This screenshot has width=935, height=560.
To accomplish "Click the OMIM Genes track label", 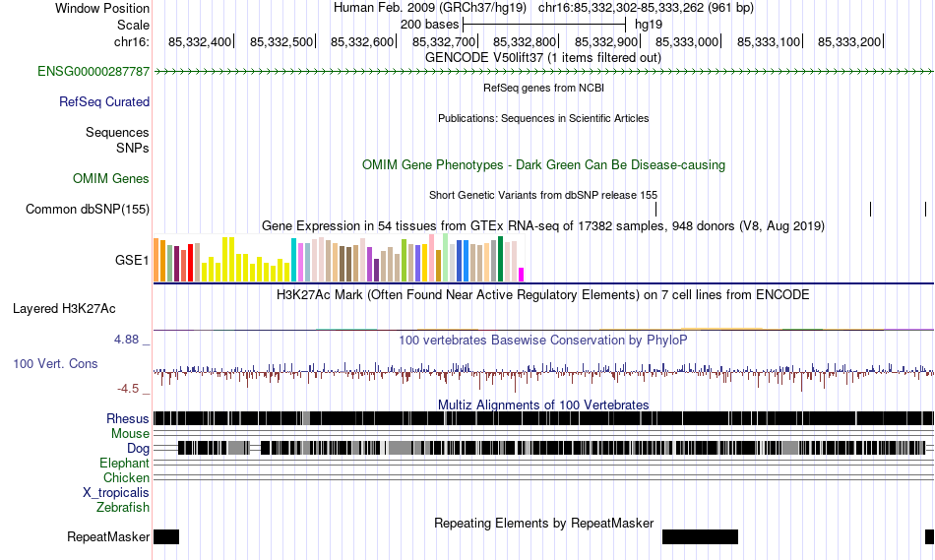I will 111,178.
